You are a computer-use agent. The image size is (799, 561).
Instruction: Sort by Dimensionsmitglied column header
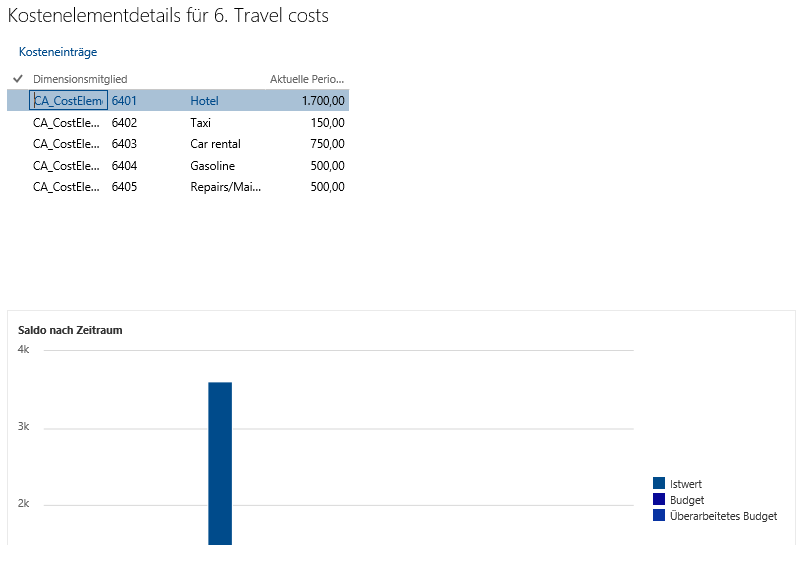tap(80, 79)
